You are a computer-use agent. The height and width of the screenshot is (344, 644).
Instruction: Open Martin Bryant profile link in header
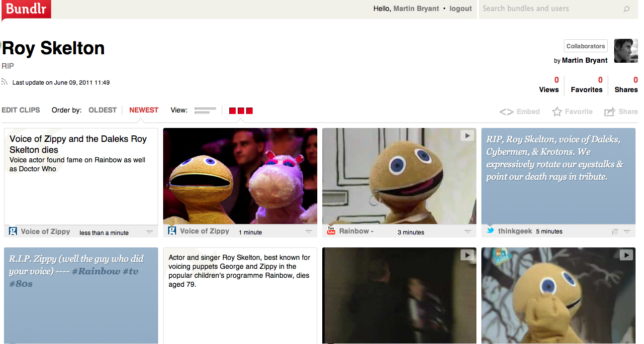click(x=416, y=8)
